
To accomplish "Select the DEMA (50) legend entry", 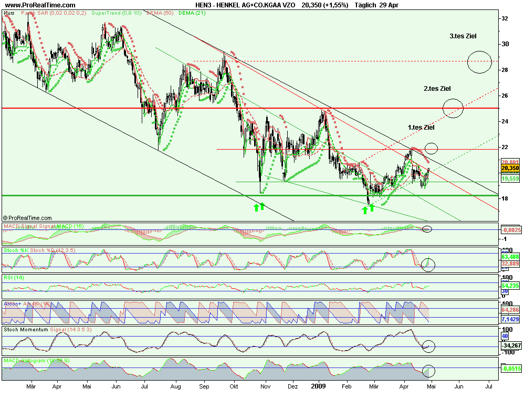I will coord(160,13).
